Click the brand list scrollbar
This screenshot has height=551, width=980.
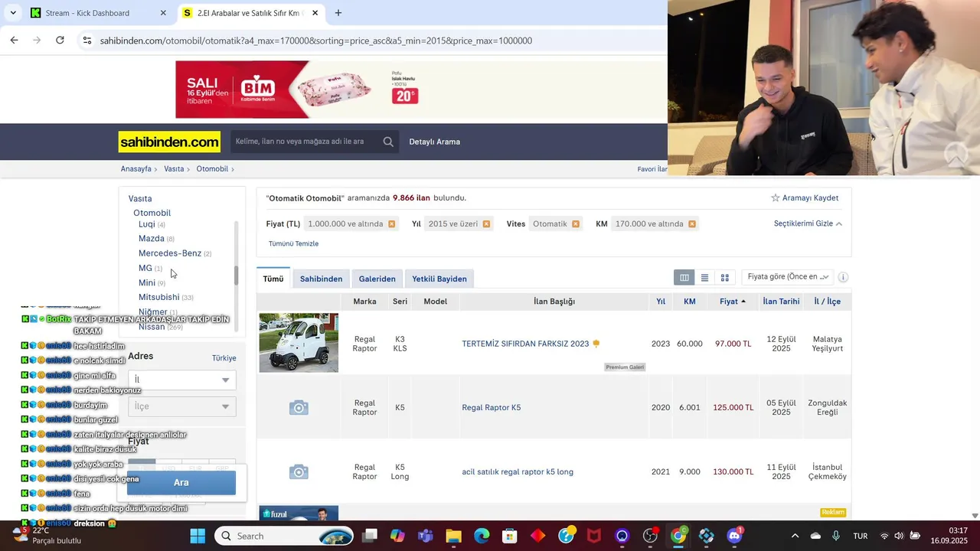click(x=236, y=275)
